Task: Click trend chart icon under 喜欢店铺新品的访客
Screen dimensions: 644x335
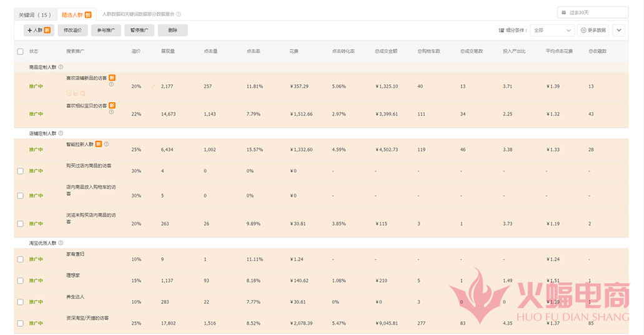Action: click(x=76, y=93)
